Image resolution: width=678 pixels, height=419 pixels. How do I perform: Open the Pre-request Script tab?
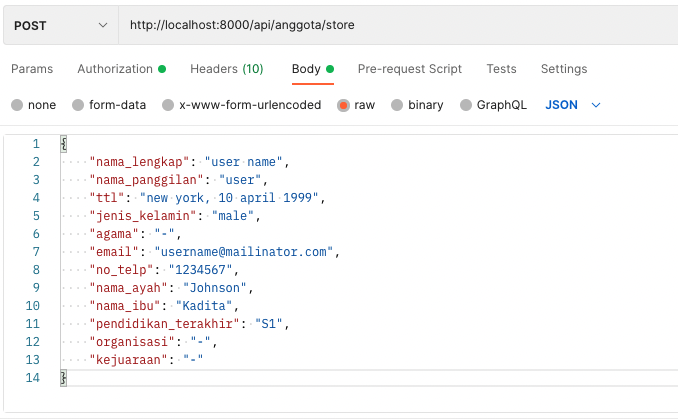409,69
